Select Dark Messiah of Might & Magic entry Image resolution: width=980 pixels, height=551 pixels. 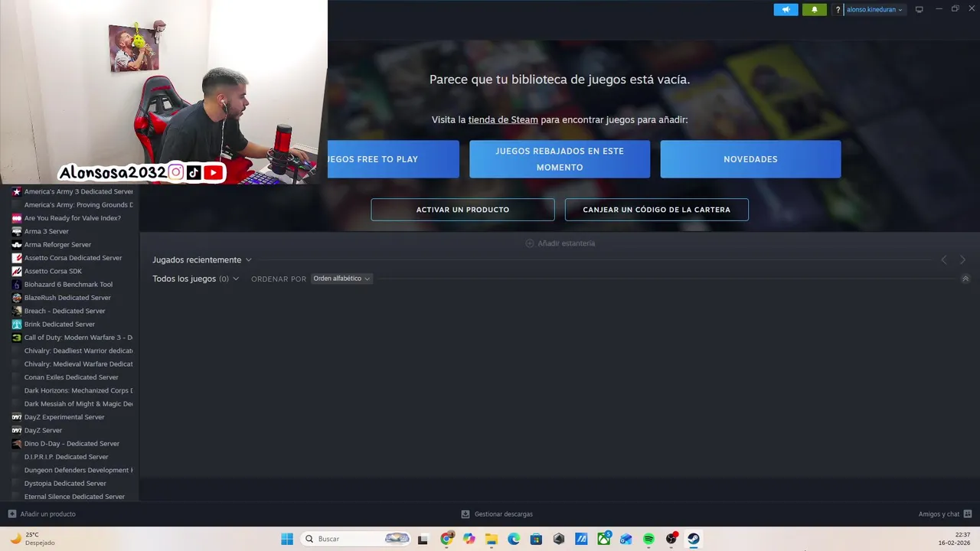coord(72,404)
